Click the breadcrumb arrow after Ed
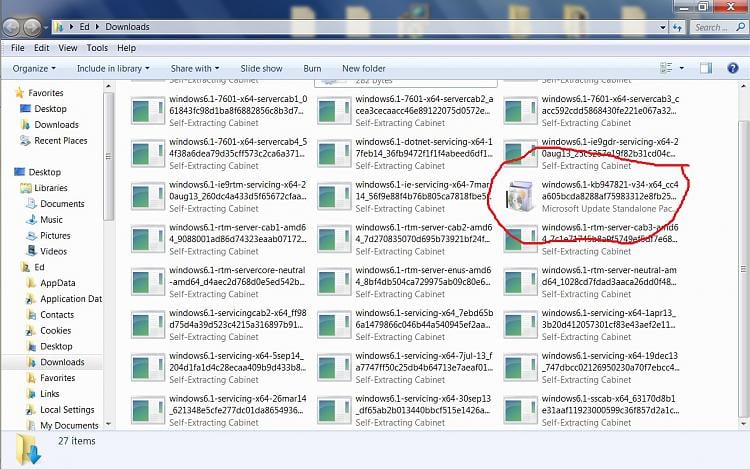This screenshot has width=750, height=469. point(98,27)
